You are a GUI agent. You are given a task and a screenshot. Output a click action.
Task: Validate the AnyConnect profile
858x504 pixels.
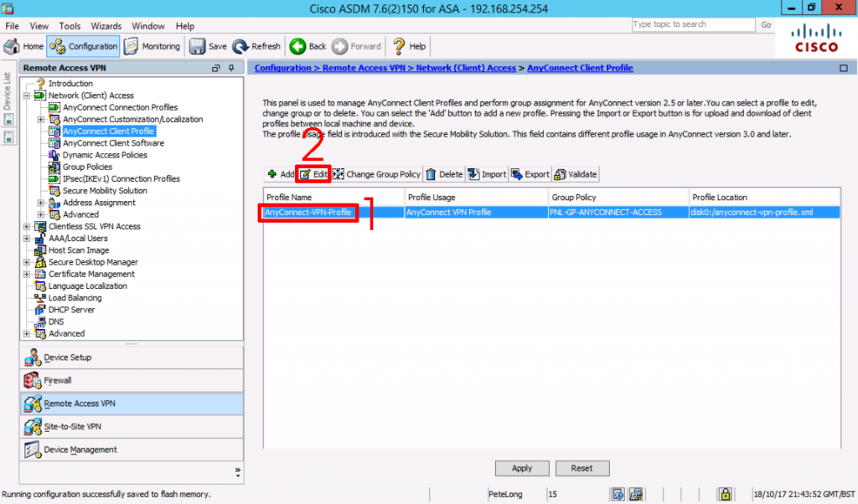click(x=576, y=174)
